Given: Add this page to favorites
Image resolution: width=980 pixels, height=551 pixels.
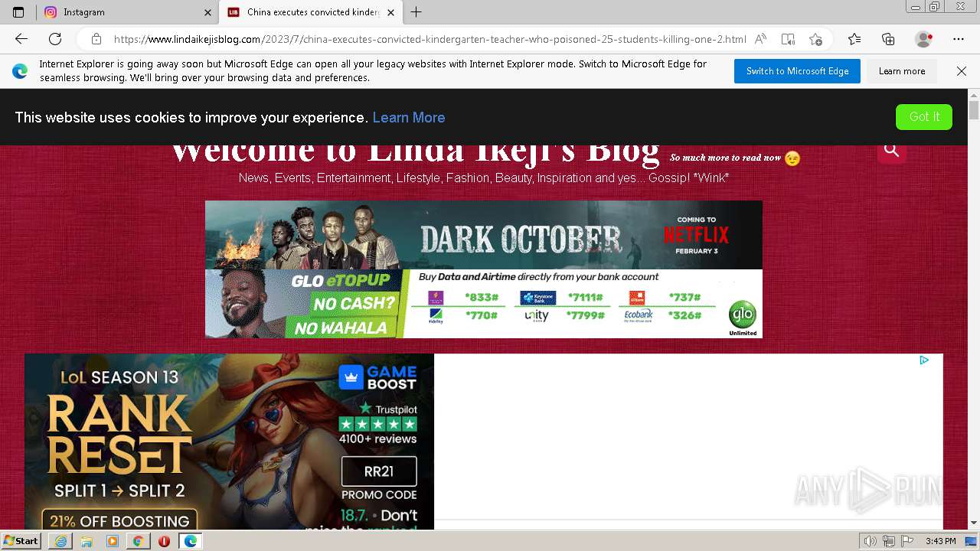Looking at the screenshot, I should (816, 39).
